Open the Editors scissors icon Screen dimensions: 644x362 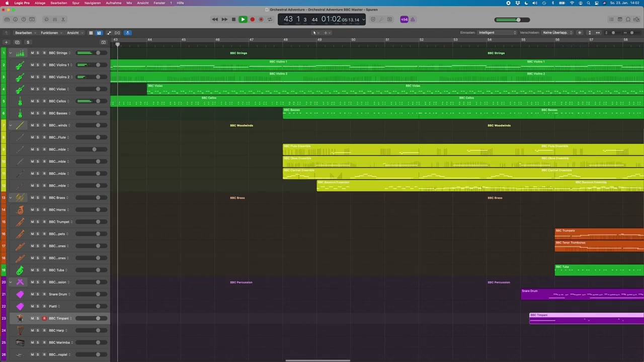63,20
